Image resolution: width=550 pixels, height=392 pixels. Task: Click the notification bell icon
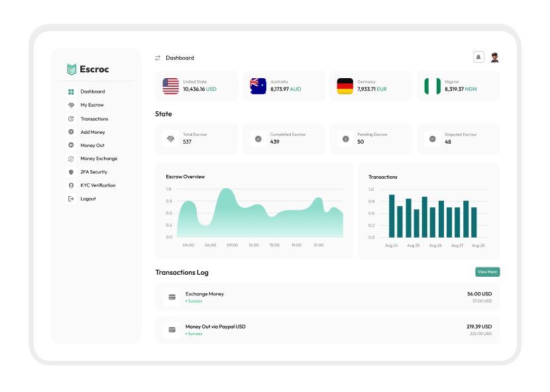(478, 58)
